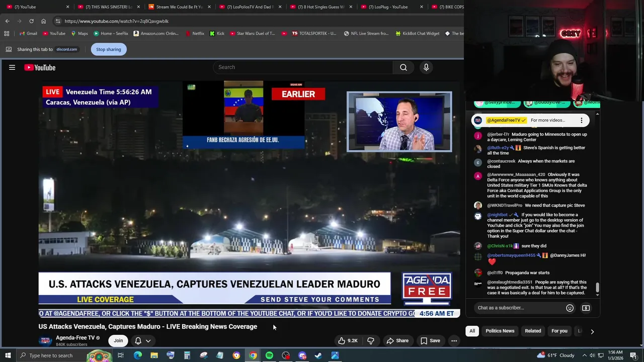The height and width of the screenshot is (362, 644).
Task: Click the Stop sharing button
Action: [109, 49]
